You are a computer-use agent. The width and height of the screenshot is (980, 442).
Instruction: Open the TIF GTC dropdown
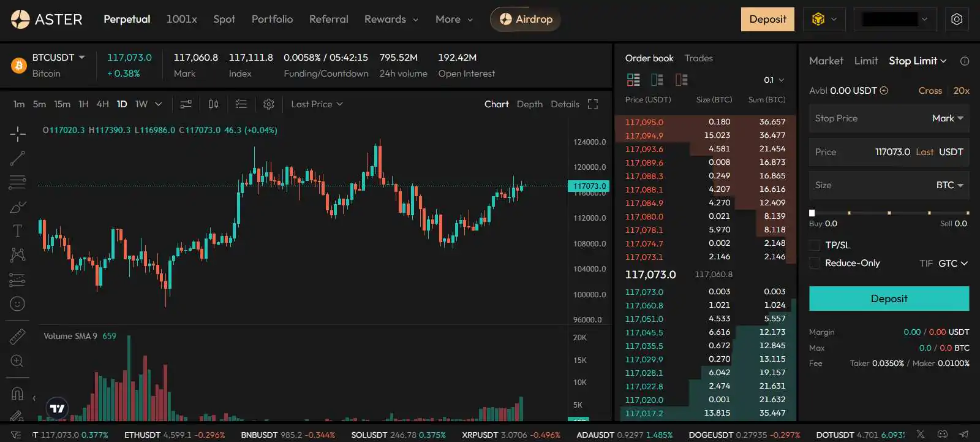[952, 263]
